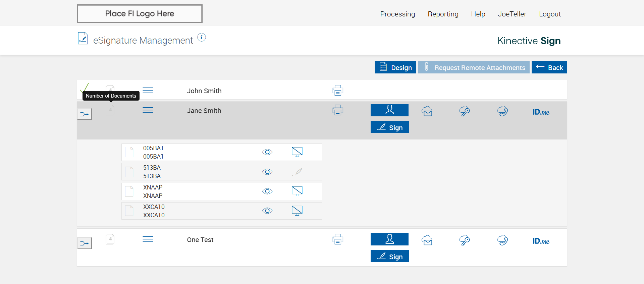The image size is (644, 284).
Task: Click the Design button
Action: click(x=395, y=67)
